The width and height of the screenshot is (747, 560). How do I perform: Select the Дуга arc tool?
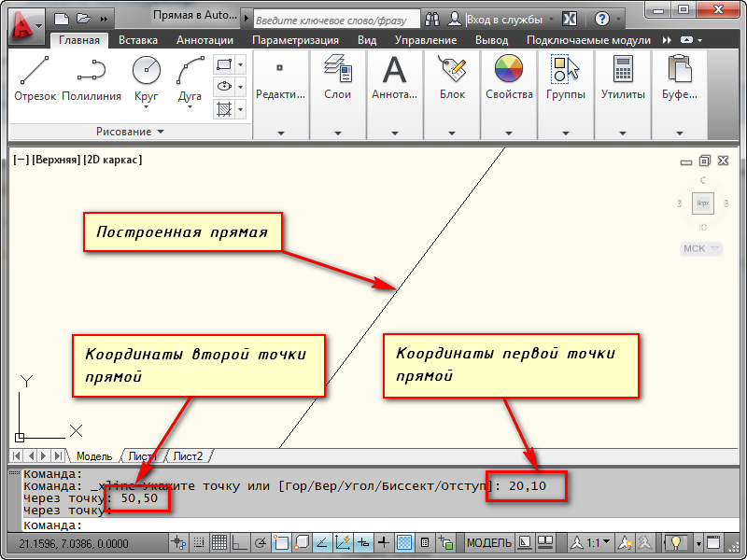pyautogui.click(x=190, y=81)
